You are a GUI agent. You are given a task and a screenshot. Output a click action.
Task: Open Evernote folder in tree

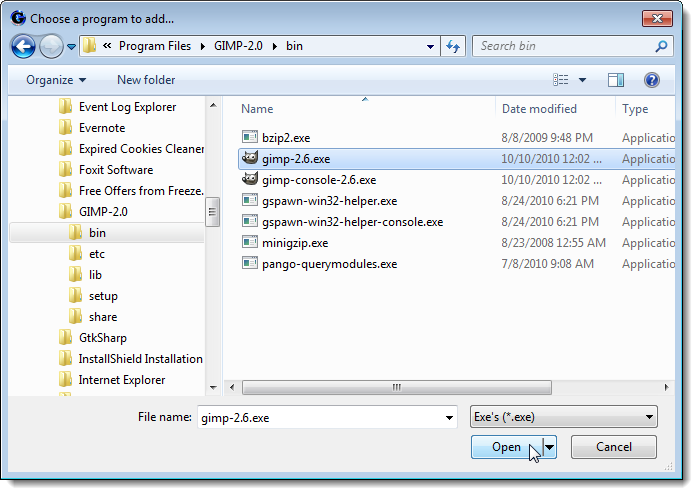[102, 128]
